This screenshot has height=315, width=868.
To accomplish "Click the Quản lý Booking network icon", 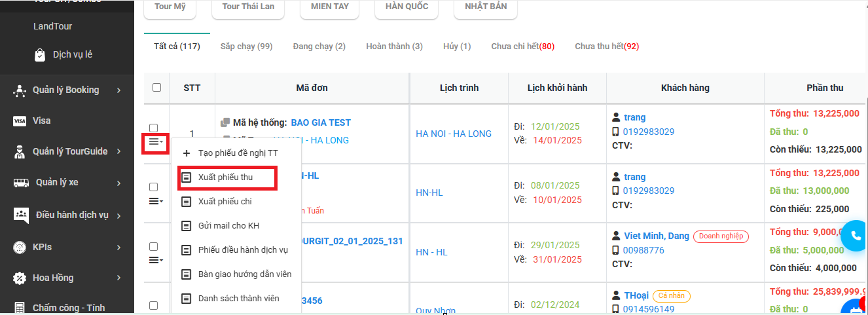I will [x=20, y=90].
